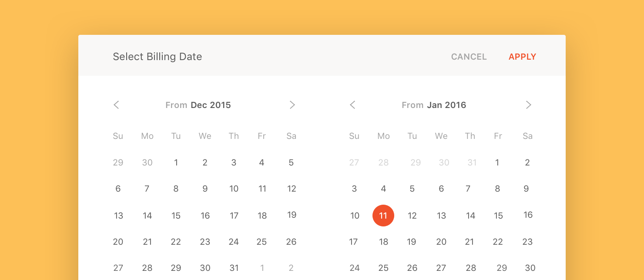Click the Dec 2015 month label

click(211, 105)
